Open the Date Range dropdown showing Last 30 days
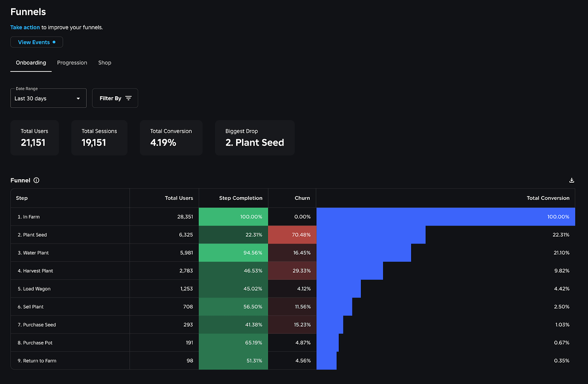Viewport: 588px width, 384px height. point(48,98)
